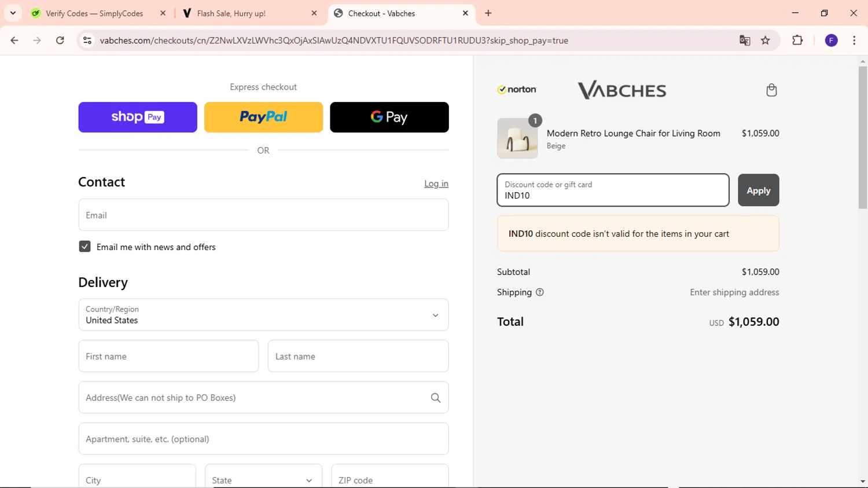Open the Country/Region dropdown
This screenshot has width=868, height=488.
[x=263, y=315]
